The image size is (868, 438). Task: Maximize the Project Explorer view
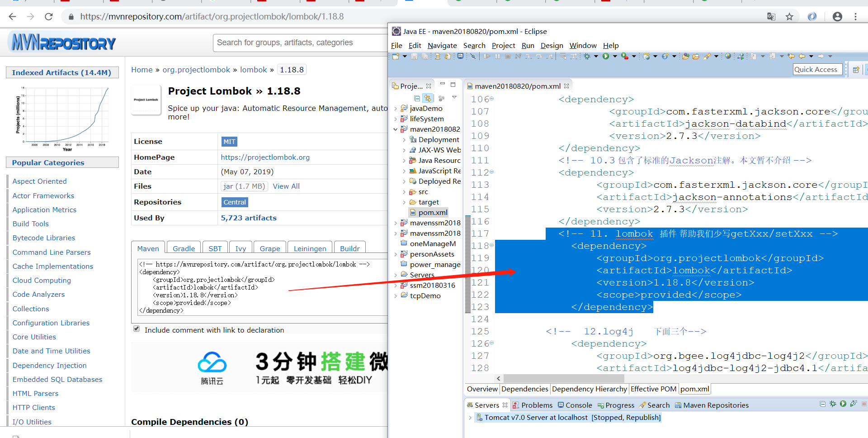click(x=453, y=85)
